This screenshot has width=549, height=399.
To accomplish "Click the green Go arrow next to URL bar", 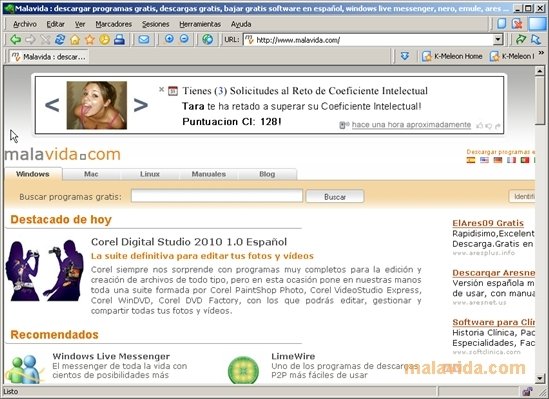I will pos(521,40).
